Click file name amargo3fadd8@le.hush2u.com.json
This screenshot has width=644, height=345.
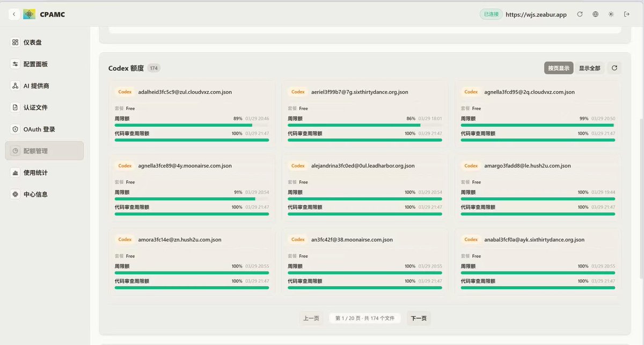[x=528, y=166]
